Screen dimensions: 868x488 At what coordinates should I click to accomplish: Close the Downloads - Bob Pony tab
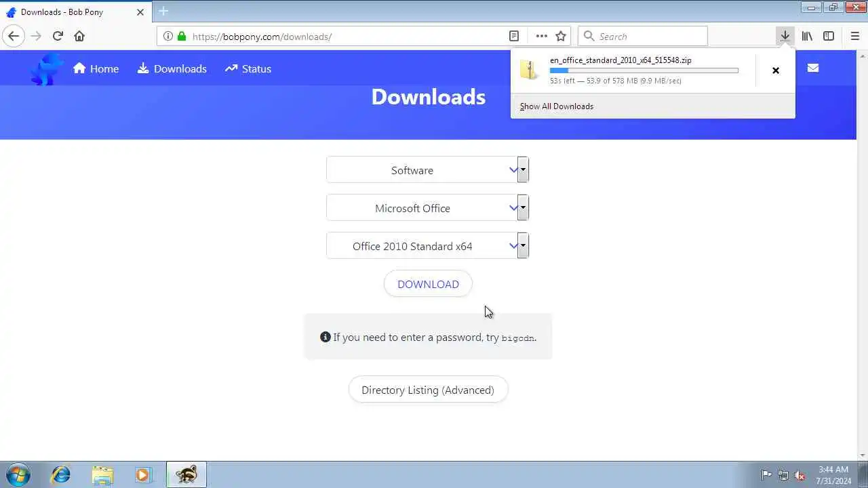pyautogui.click(x=140, y=12)
